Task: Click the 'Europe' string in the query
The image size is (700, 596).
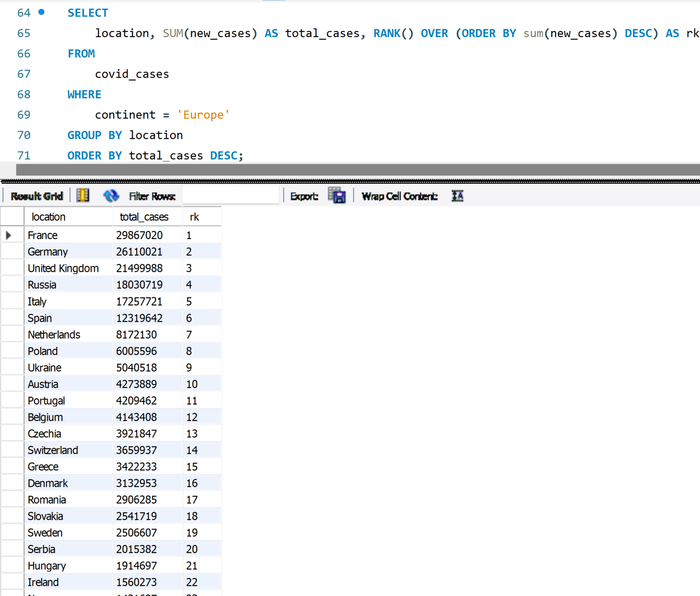Action: pos(203,115)
